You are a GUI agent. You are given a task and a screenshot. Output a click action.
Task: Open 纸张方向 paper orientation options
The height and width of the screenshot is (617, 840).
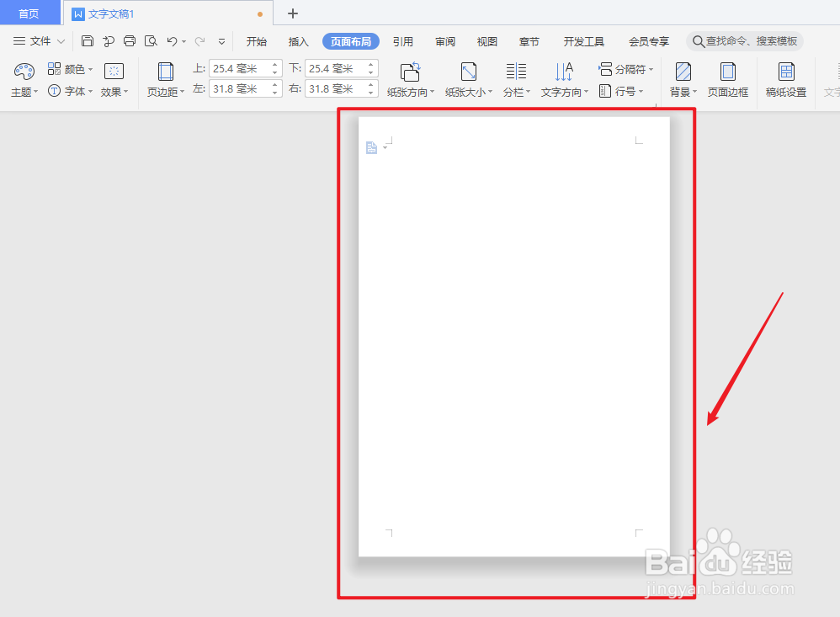(411, 80)
